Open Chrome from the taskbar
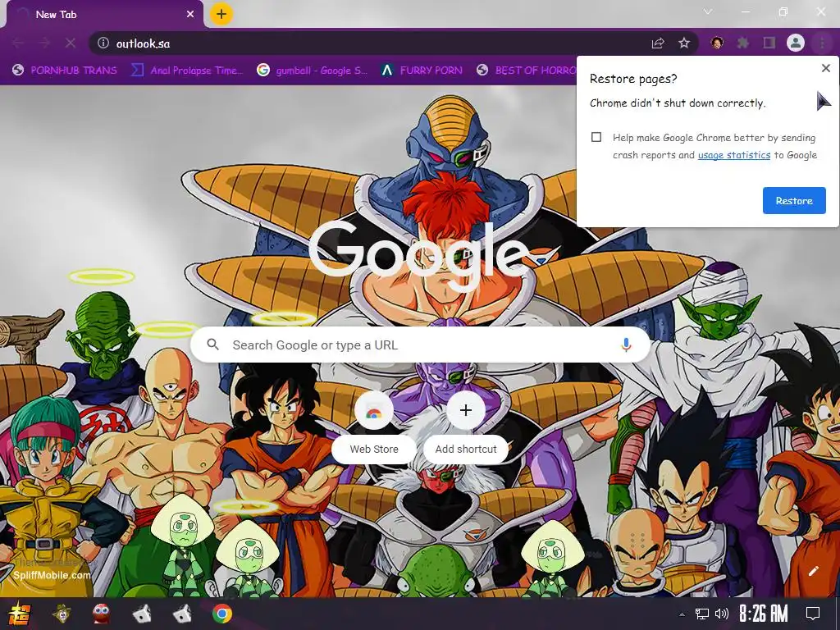This screenshot has height=630, width=840. (221, 614)
